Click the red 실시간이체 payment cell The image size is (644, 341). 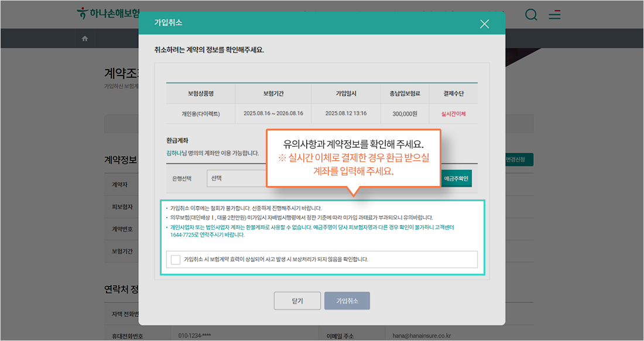click(x=453, y=113)
